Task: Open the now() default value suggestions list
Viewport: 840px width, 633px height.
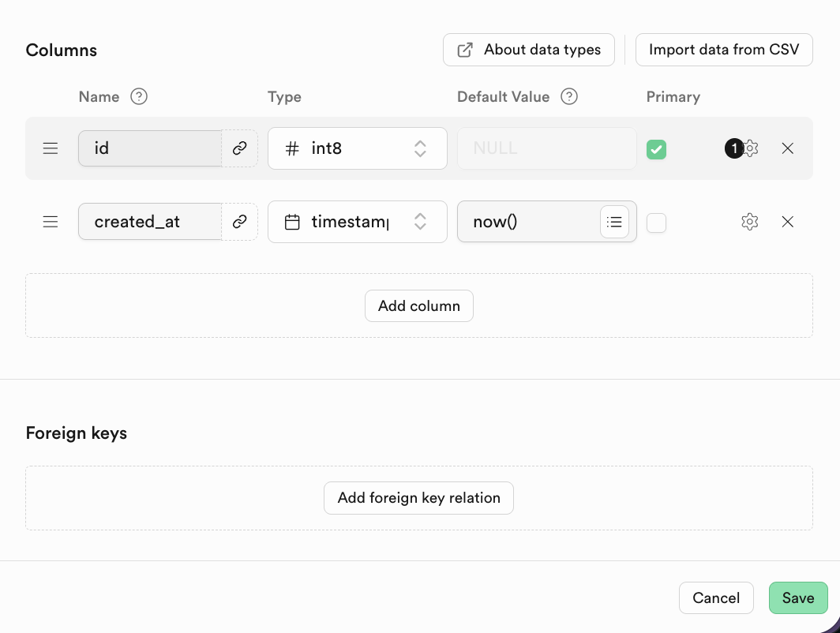Action: pyautogui.click(x=614, y=222)
